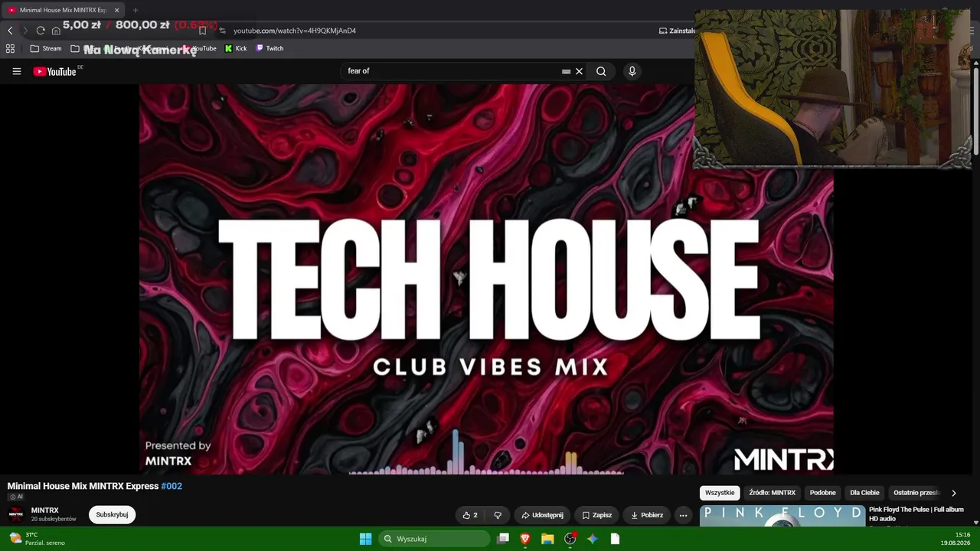Click the AI label under the title
This screenshot has height=551, width=980.
pyautogui.click(x=16, y=497)
